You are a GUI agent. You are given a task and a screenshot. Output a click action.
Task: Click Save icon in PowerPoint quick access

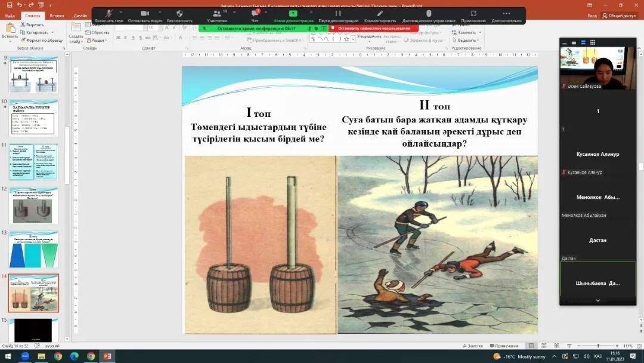(9, 5)
